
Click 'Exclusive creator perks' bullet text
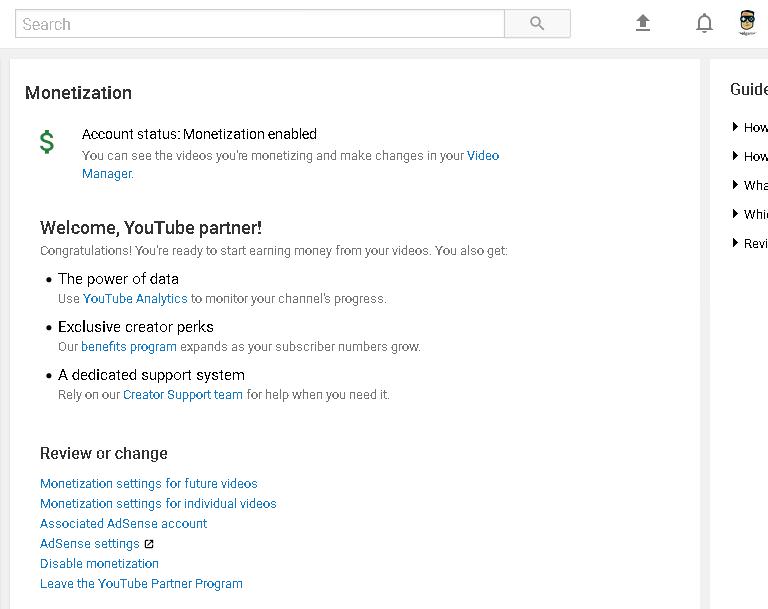[x=136, y=327]
